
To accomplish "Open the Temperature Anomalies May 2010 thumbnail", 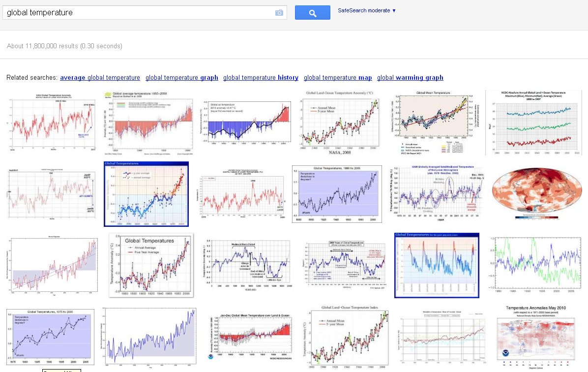I will [x=536, y=337].
